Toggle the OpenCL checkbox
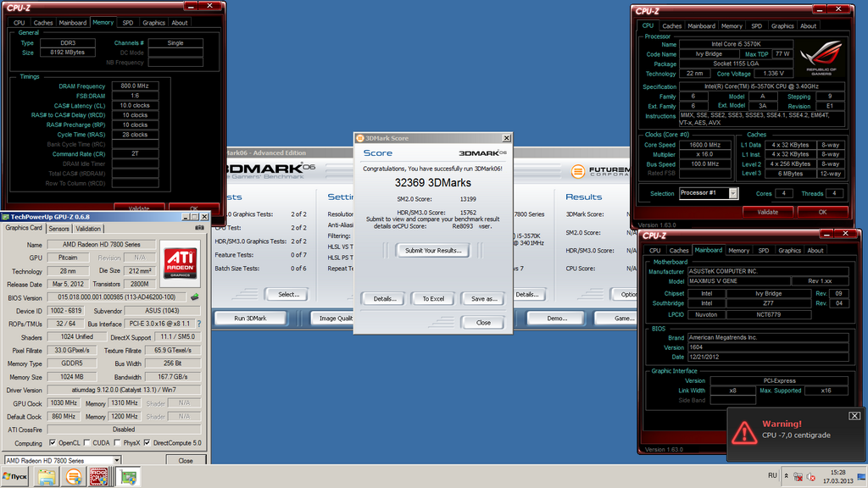The width and height of the screenshot is (868, 488). click(53, 442)
